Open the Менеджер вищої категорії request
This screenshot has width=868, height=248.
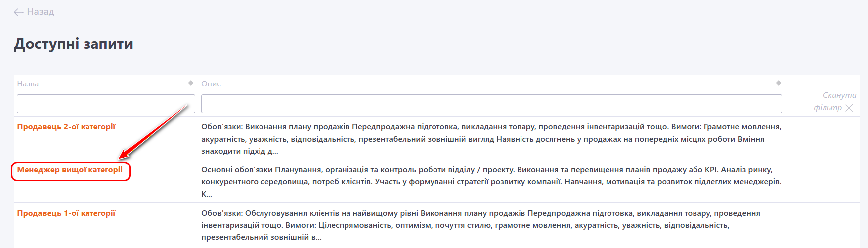pyautogui.click(x=70, y=170)
